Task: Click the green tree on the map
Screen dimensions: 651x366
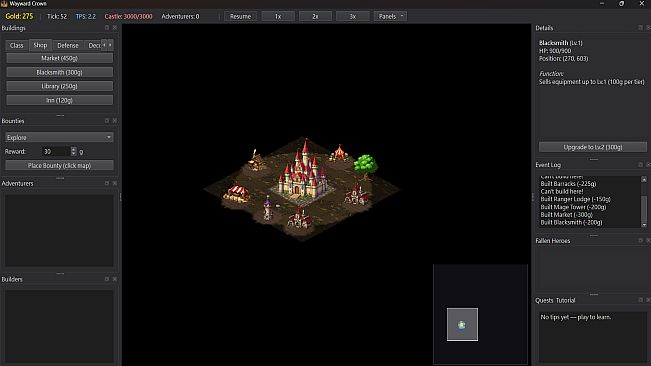Action: point(365,164)
